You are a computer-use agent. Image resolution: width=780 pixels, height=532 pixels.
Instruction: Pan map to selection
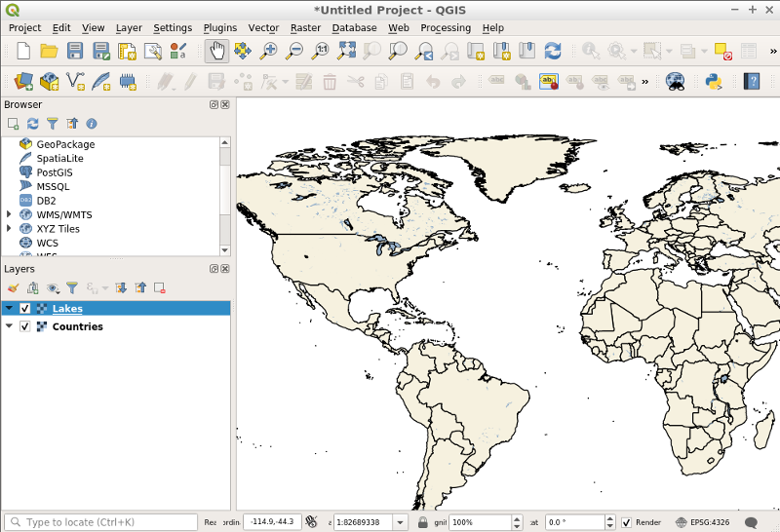[243, 51]
